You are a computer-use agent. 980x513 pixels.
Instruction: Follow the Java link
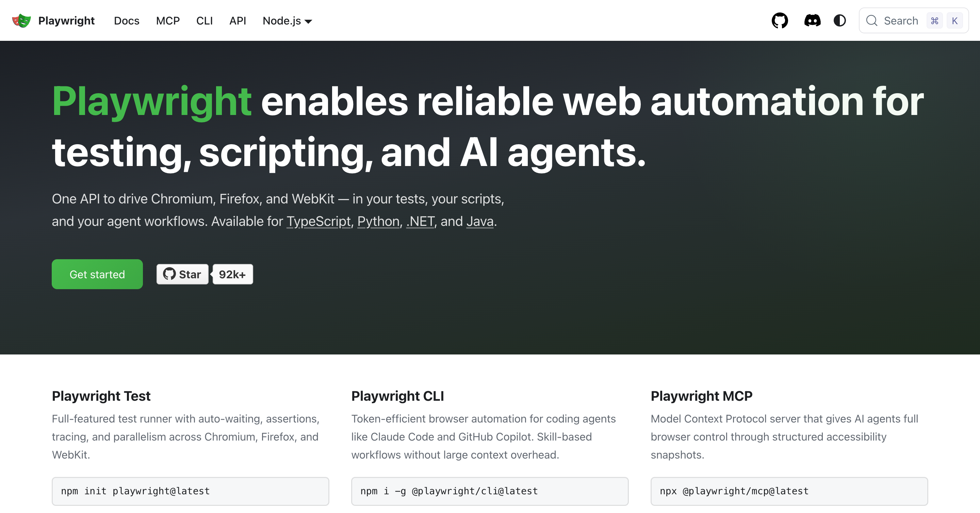tap(480, 221)
